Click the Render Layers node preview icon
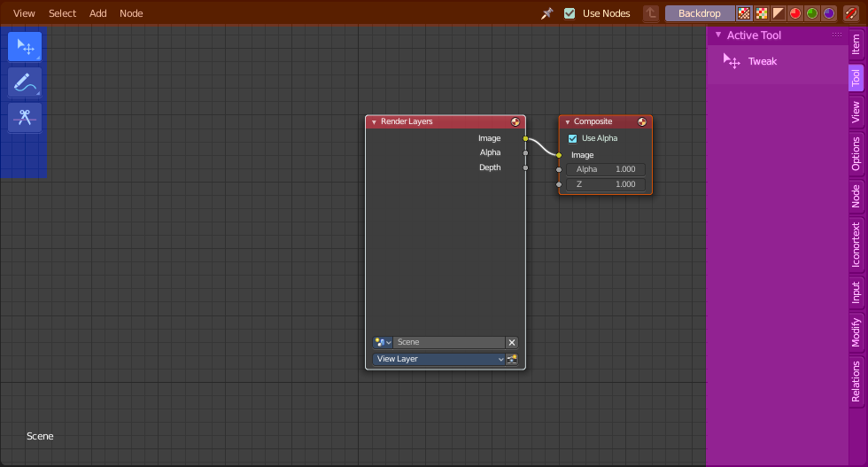Viewport: 868px width, 467px height. [x=515, y=122]
